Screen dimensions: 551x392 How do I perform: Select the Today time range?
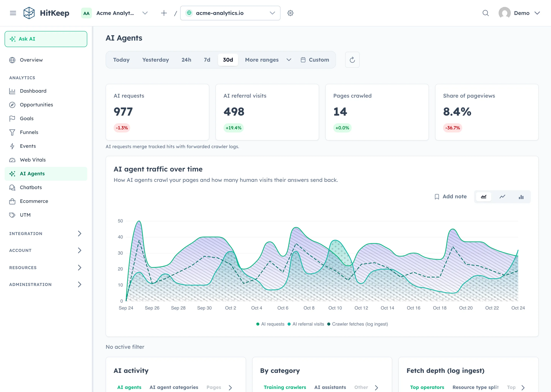[121, 60]
